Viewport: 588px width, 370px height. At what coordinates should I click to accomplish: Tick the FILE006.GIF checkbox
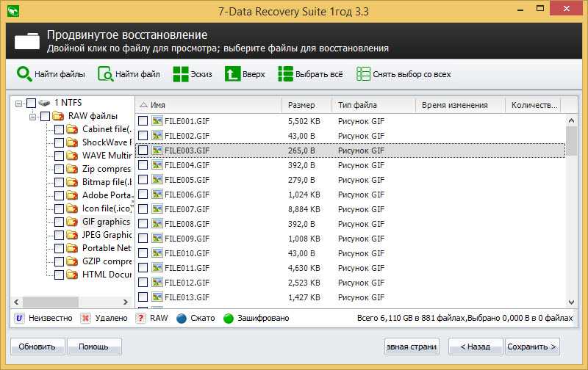pos(143,195)
